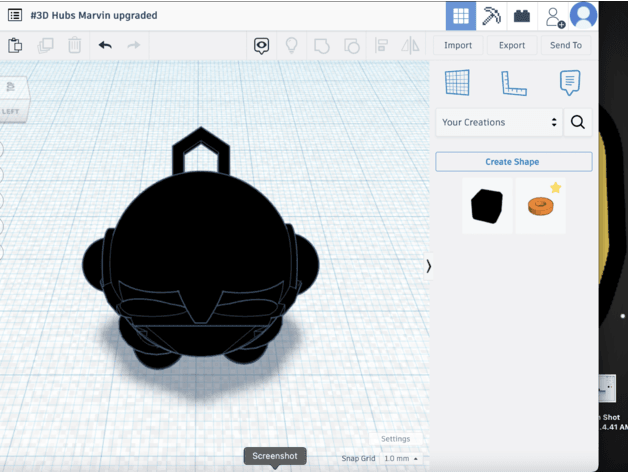Screen dimensions: 628x472
Task: Click the Send To button
Action: pos(566,45)
